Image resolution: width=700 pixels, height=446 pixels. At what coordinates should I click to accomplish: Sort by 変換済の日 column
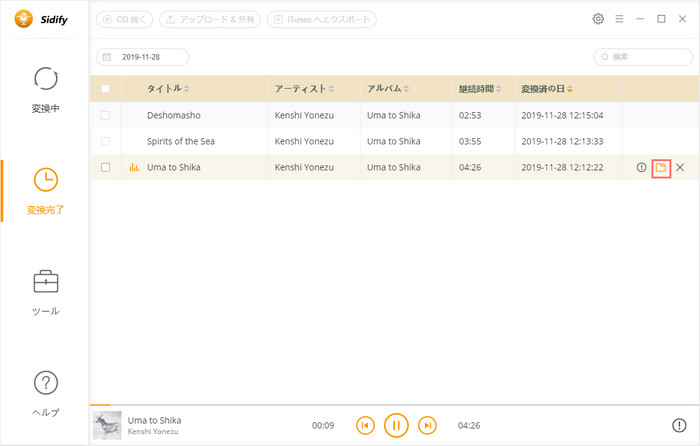point(547,89)
